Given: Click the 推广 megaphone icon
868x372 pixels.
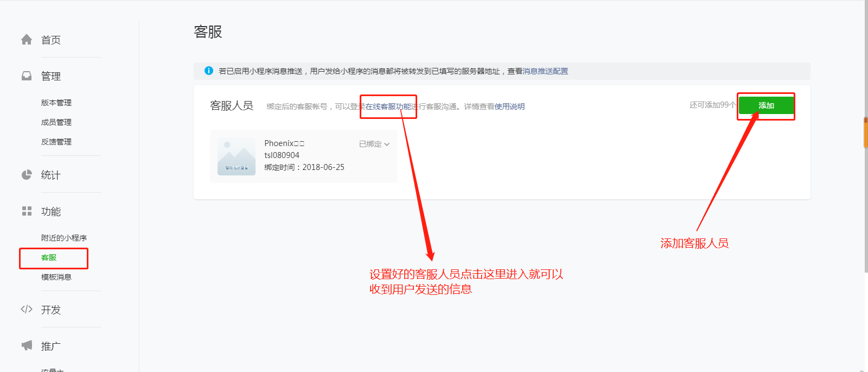Looking at the screenshot, I should 27,345.
